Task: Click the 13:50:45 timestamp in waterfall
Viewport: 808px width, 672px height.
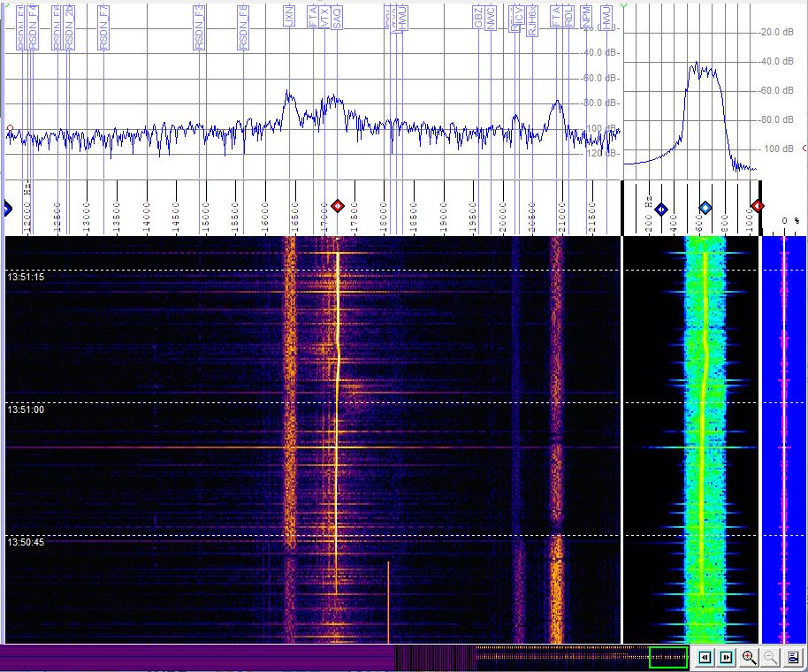Action: 26,542
